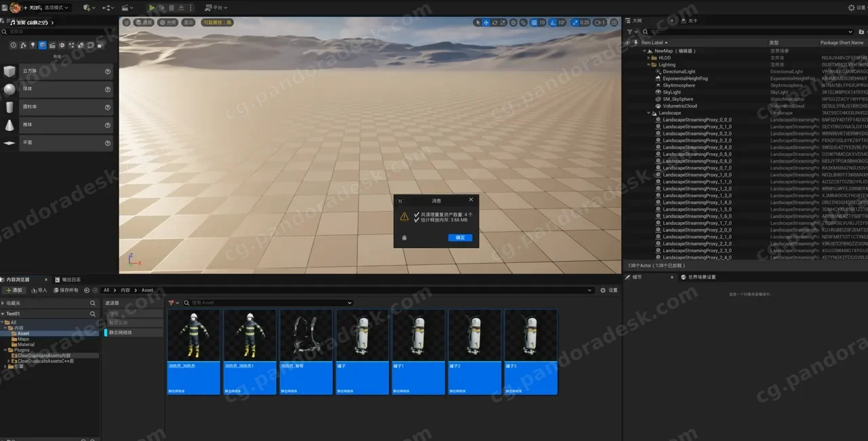
Task: Click the save floppy icon in the toolbar
Action: [4, 7]
